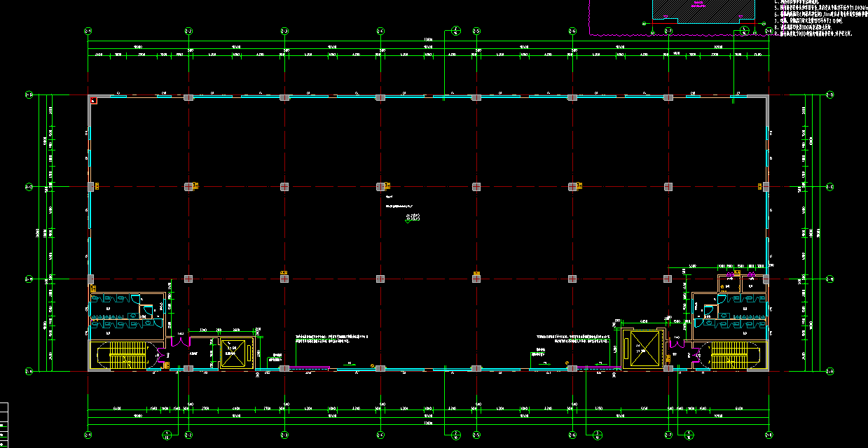This screenshot has height=448, width=868.
Task: Click the upper-left grid axis bubble on the left edge
Action: pos(29,94)
